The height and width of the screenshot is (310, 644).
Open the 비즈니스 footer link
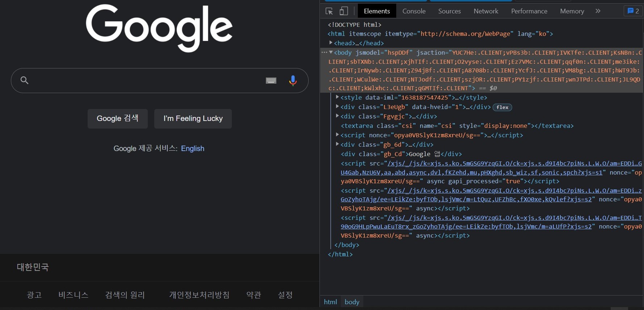[73, 295]
